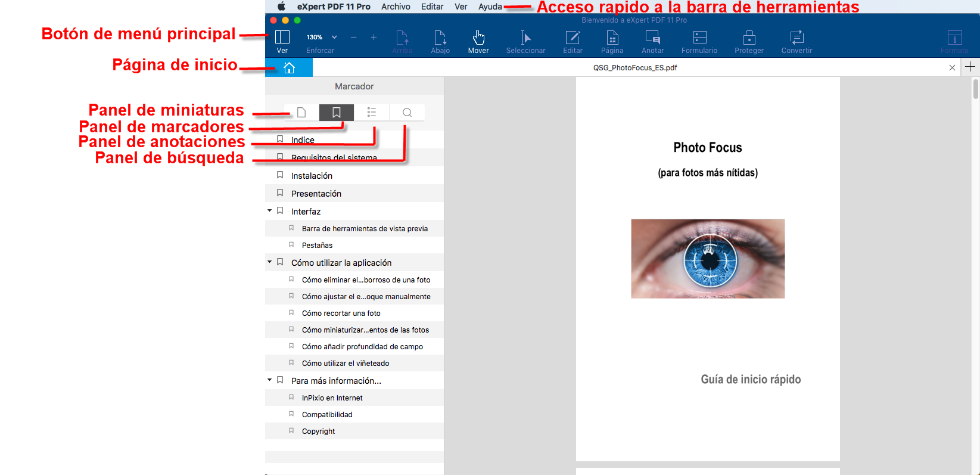Click the vertical scrollbar of document

tap(975, 89)
